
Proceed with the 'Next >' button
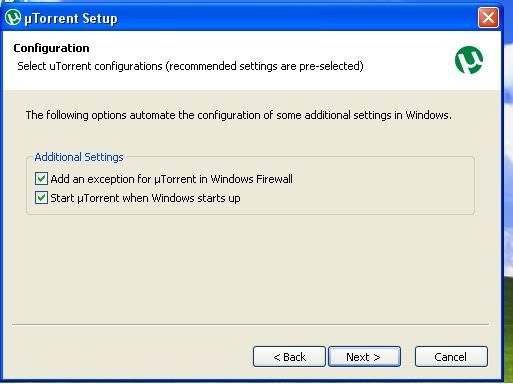[x=364, y=357]
